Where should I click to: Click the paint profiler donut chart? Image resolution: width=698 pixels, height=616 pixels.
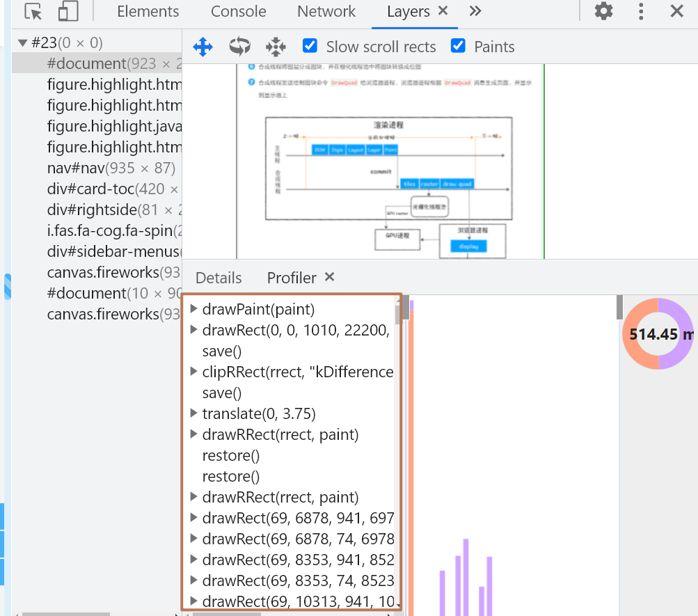pos(658,334)
